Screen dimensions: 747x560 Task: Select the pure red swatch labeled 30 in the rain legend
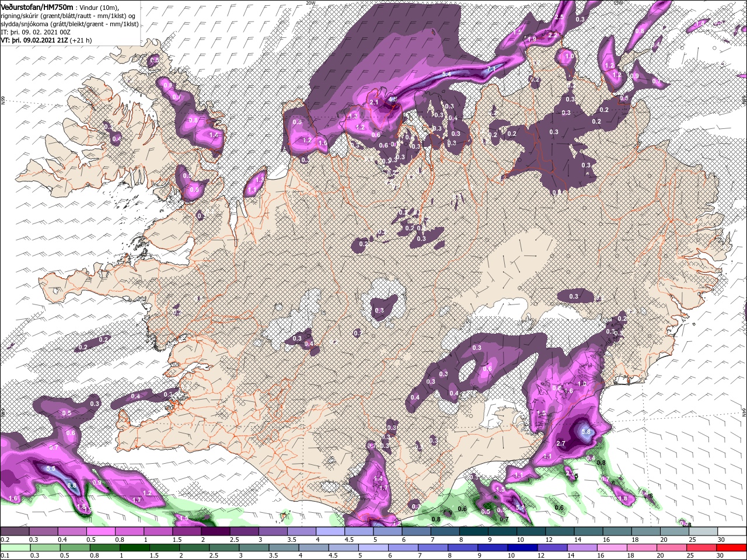(732, 548)
